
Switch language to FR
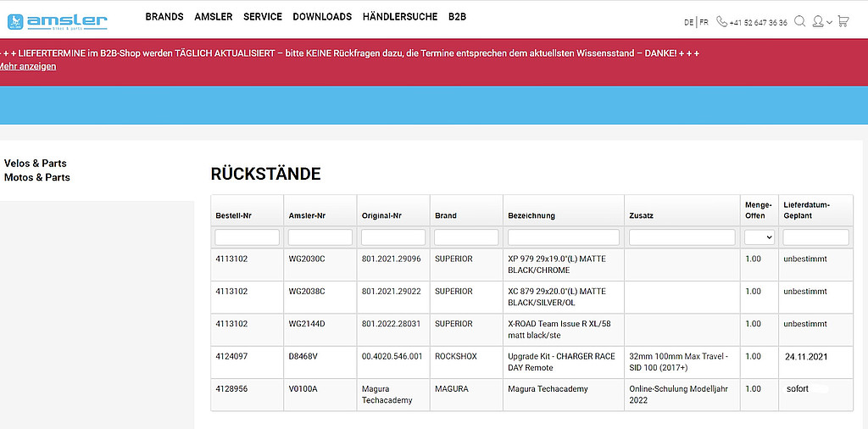point(704,23)
